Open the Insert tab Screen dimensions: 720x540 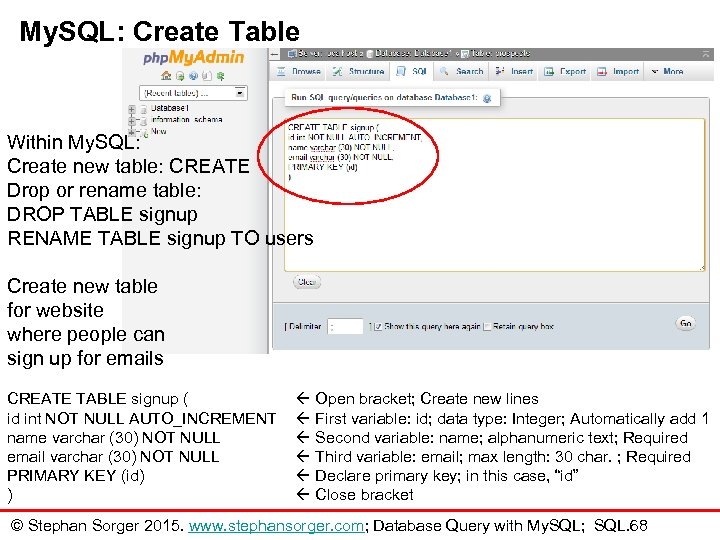click(x=514, y=72)
